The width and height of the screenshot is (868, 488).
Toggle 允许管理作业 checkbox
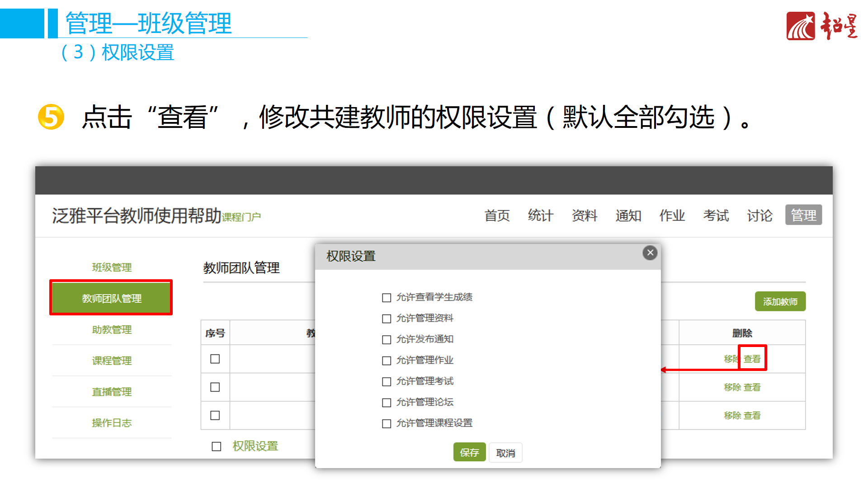pyautogui.click(x=387, y=361)
